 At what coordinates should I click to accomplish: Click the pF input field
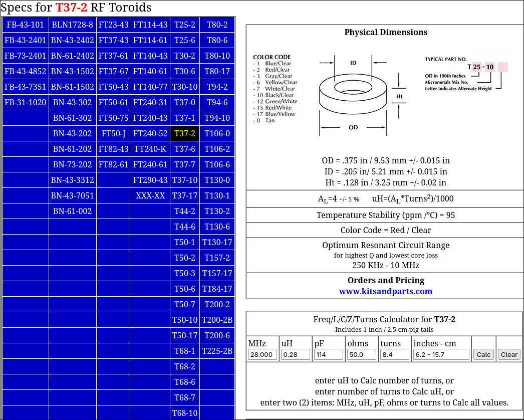click(328, 354)
